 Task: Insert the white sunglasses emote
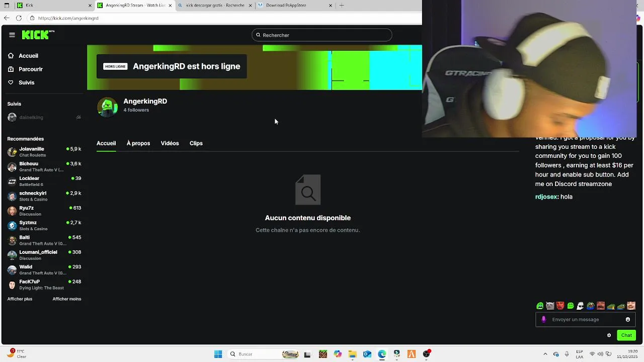580,306
